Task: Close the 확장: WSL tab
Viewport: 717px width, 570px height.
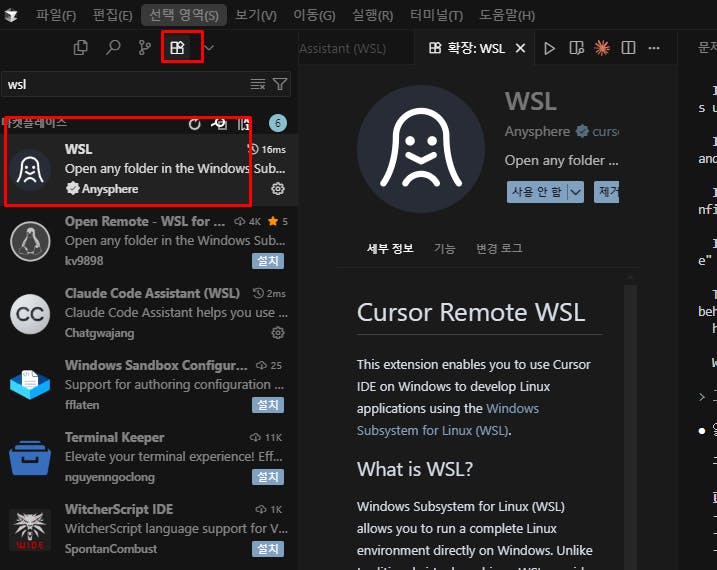Action: [x=520, y=48]
